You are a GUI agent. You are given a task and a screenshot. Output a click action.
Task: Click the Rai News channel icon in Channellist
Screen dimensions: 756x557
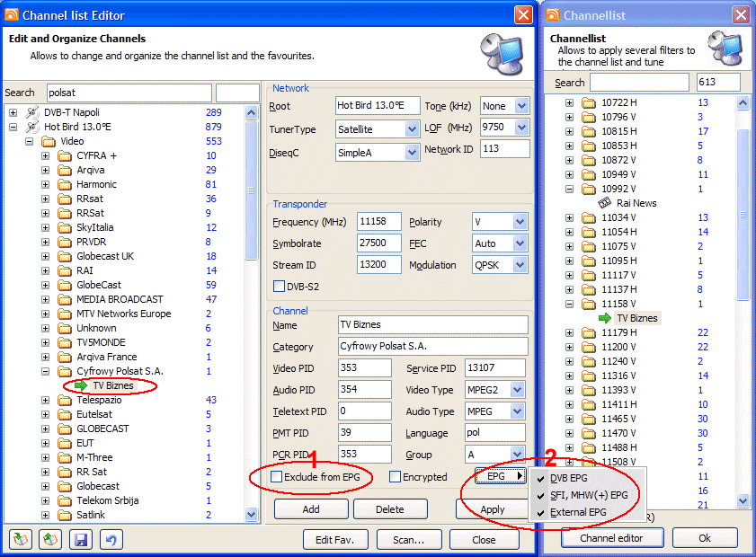(605, 203)
